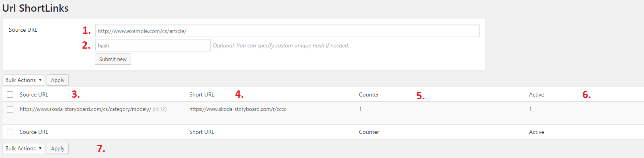The height and width of the screenshot is (158, 644).
Task: Open the short URL ending in /r/cccc
Action: tap(238, 109)
